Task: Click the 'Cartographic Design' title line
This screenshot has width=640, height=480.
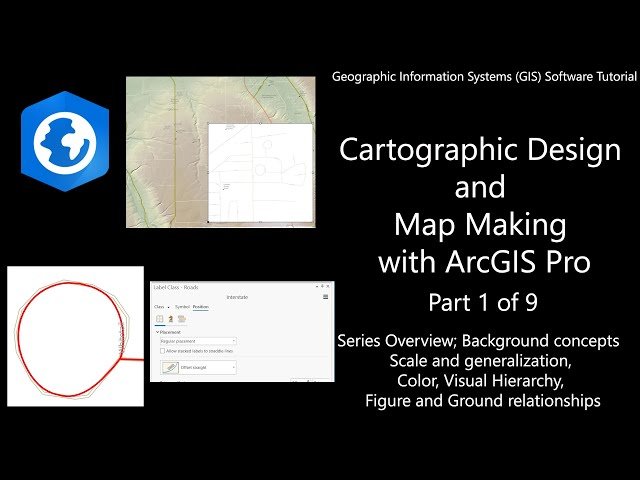Action: tap(480, 150)
